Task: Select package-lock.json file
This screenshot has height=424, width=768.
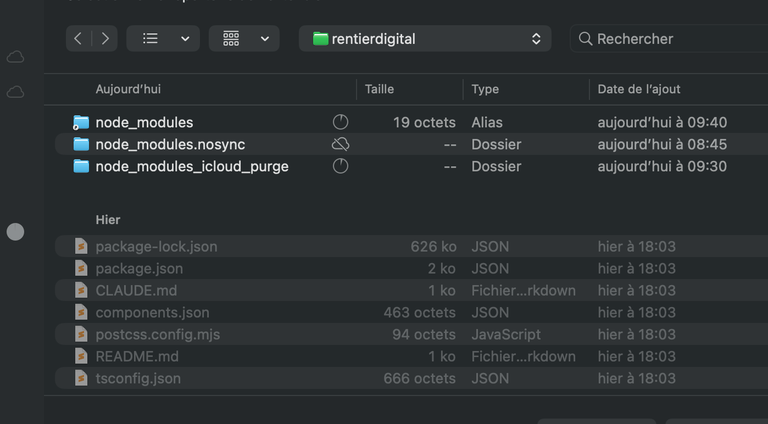Action: click(411, 246)
